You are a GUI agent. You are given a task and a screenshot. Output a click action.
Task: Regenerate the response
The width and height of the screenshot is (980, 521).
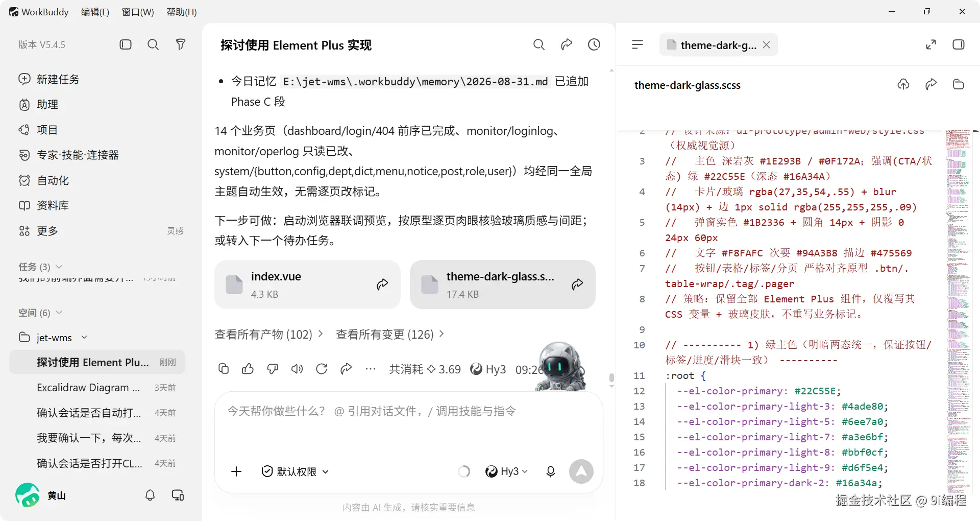tap(322, 369)
